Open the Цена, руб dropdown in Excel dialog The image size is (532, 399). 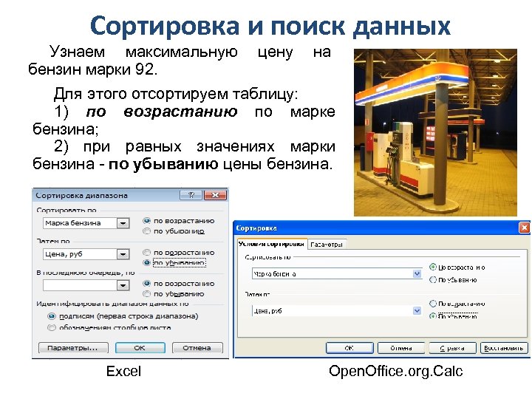click(x=123, y=254)
